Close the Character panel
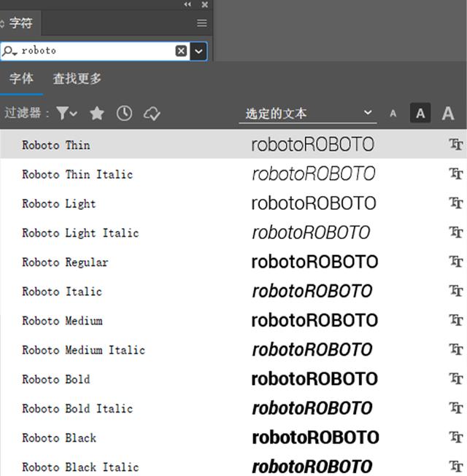This screenshot has width=467, height=476. tap(205, 4)
